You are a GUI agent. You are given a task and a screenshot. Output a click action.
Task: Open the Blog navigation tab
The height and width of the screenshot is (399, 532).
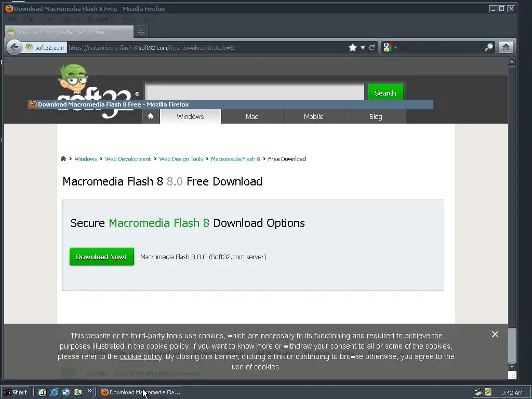click(x=376, y=116)
